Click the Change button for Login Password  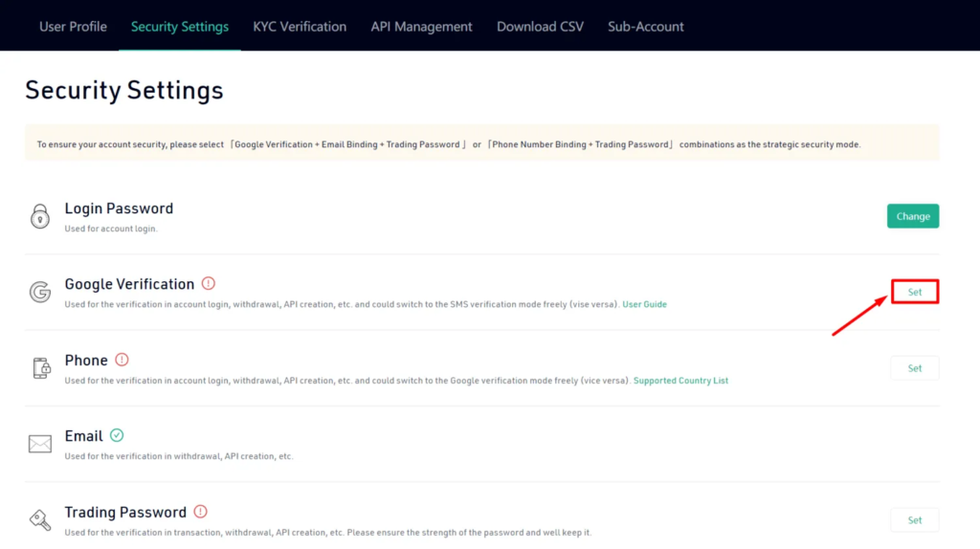pyautogui.click(x=912, y=216)
